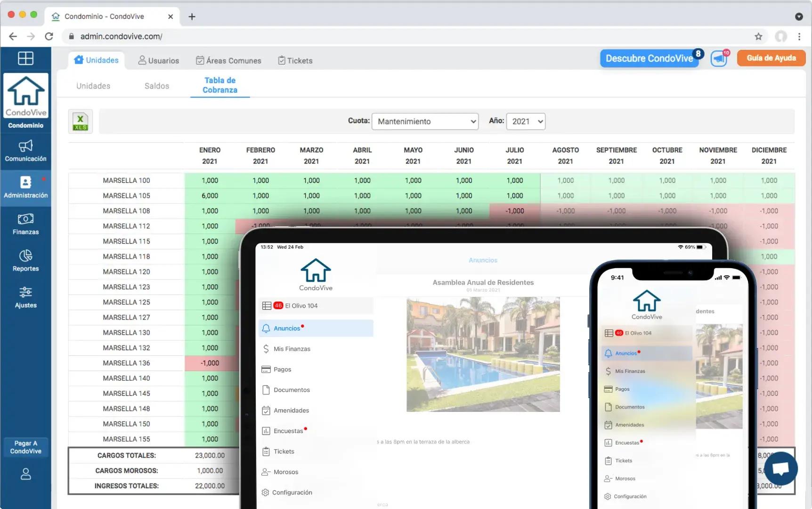812x509 pixels.
Task: Click INGRESOS TOTALES January value 22,000.00
Action: [x=210, y=485]
